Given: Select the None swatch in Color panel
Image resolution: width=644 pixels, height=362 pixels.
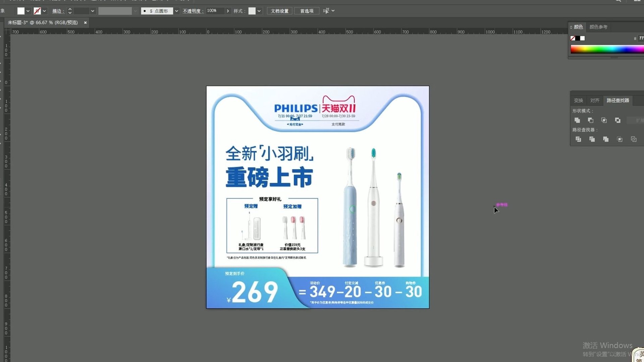Looking at the screenshot, I should point(573,38).
